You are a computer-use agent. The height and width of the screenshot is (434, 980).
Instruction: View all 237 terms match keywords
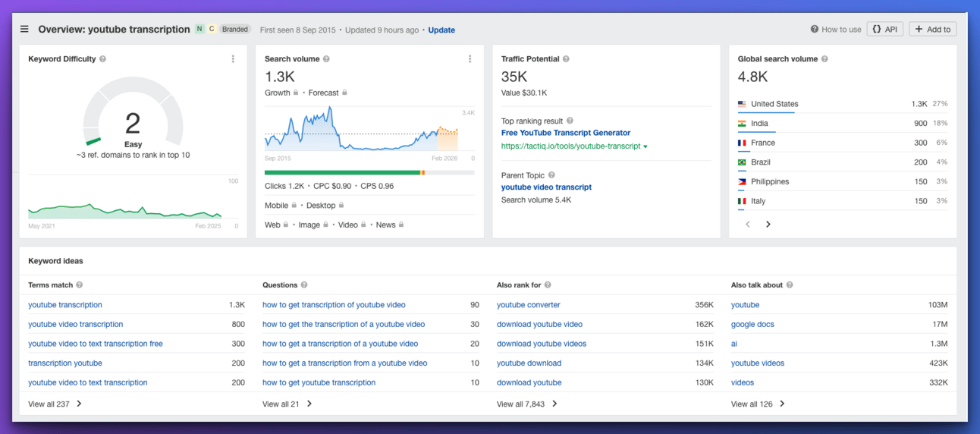(x=55, y=404)
